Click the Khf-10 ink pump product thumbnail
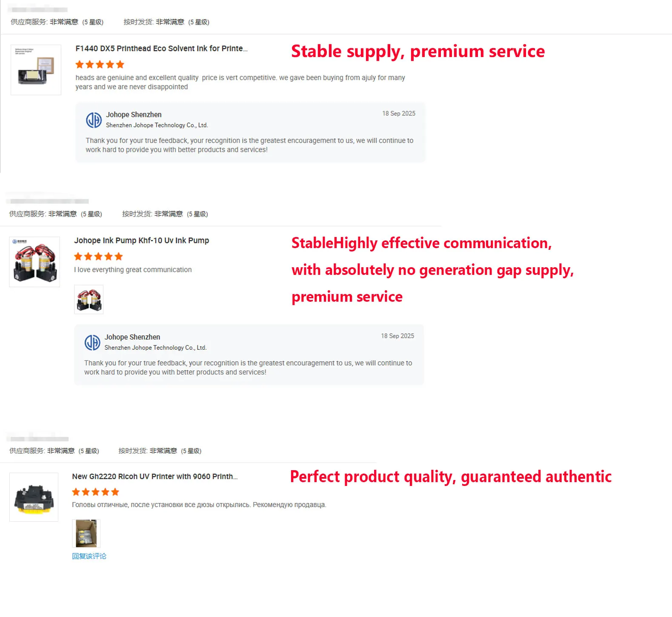This screenshot has width=672, height=617. tap(34, 262)
